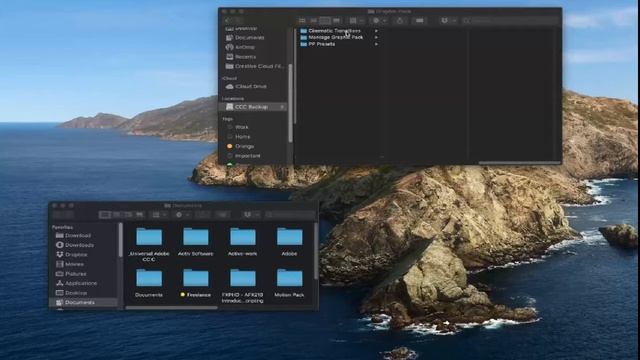
Task: Select Documents folder icon in grid
Action: coord(149,278)
